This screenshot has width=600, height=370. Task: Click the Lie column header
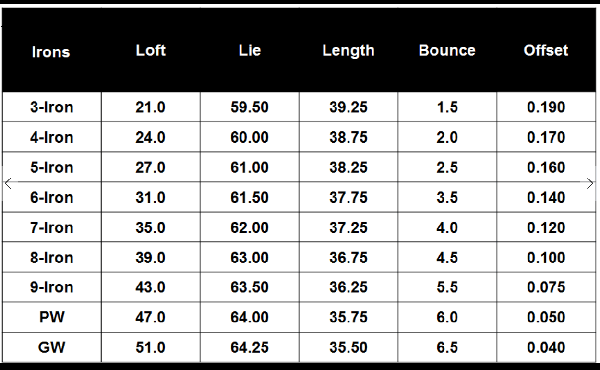[x=249, y=51]
